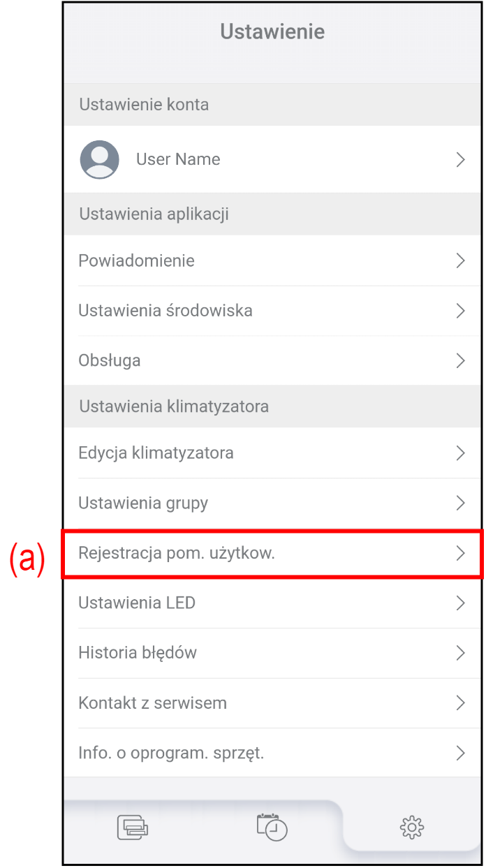Tap chevron beside Historia błędów
This screenshot has height=868, width=486.
click(460, 653)
